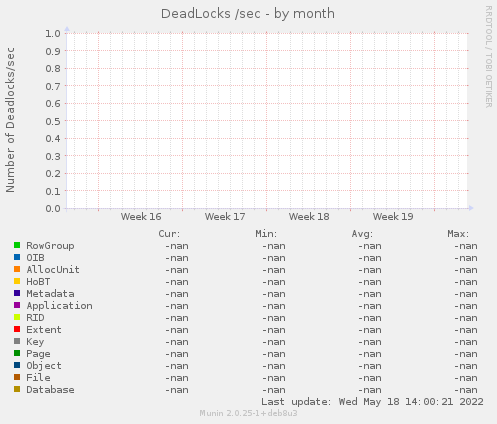This screenshot has width=497, height=424.
Task: Select the Page legend label
Action: tap(38, 354)
